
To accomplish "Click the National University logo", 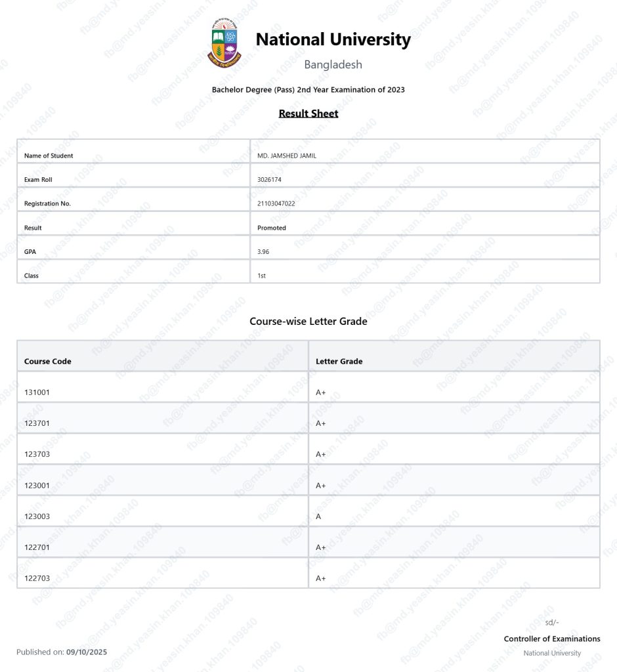I will pyautogui.click(x=224, y=44).
